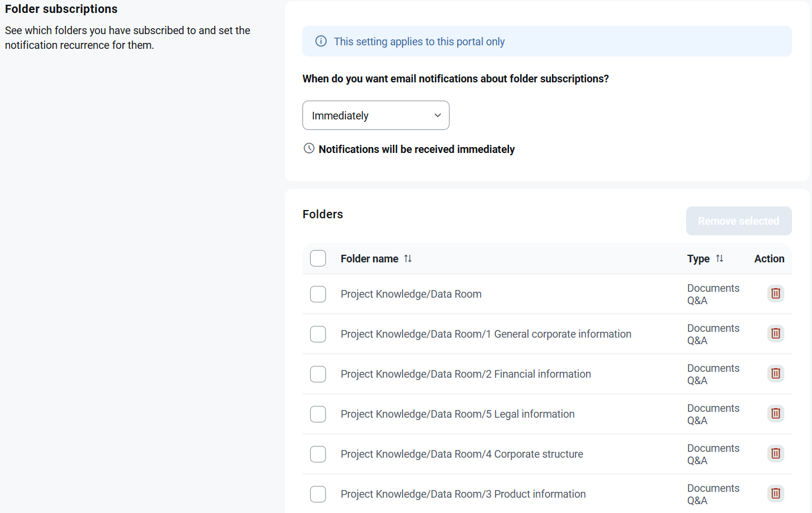The height and width of the screenshot is (513, 812).
Task: Sort by Type arrows icon
Action: click(x=719, y=258)
